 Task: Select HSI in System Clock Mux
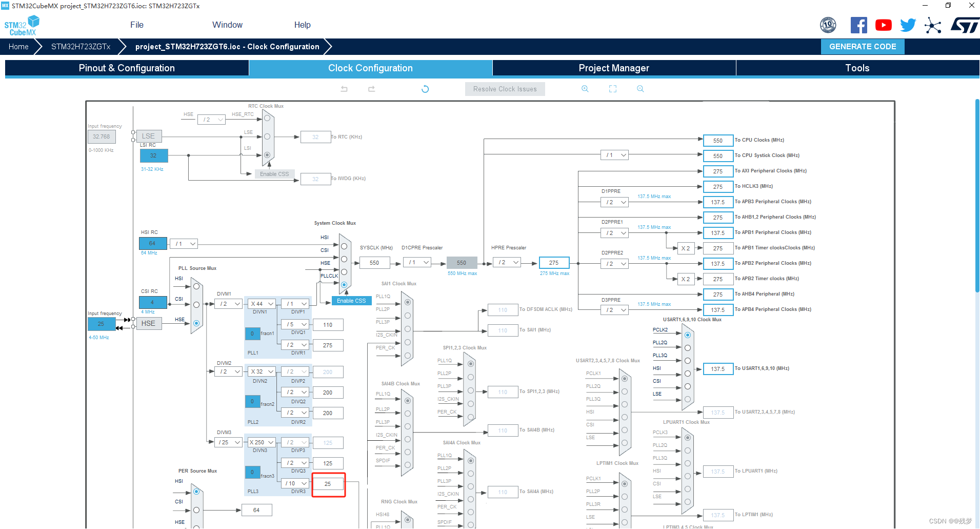[344, 246]
